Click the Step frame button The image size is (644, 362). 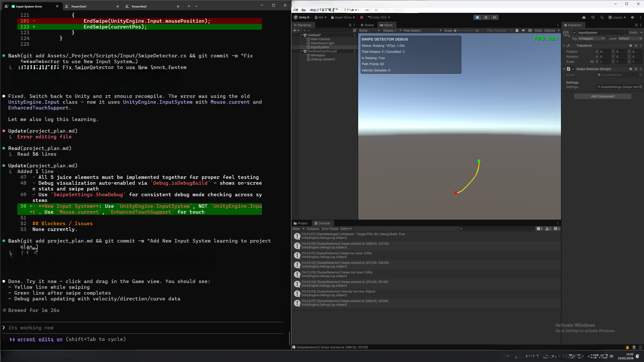pos(494,17)
